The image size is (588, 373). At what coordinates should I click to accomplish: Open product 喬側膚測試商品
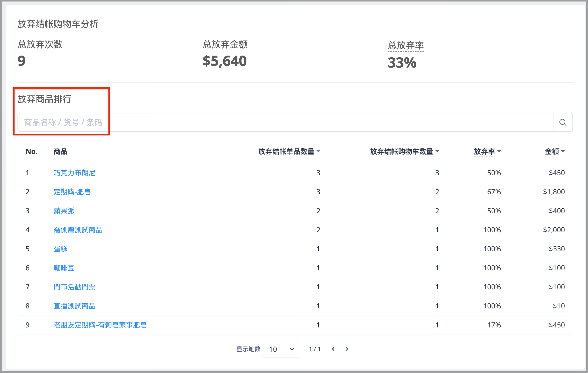point(78,230)
